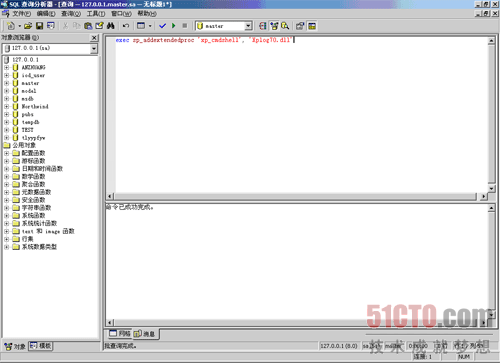Expand the ANZHUANG database node
Viewport: 500px width, 363px height.
[6, 67]
